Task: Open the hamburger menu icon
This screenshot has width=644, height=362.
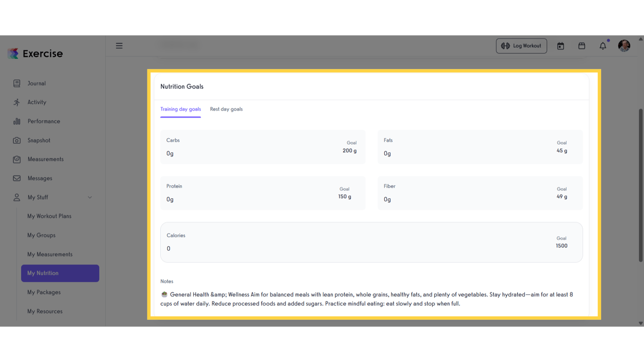Action: tap(119, 46)
